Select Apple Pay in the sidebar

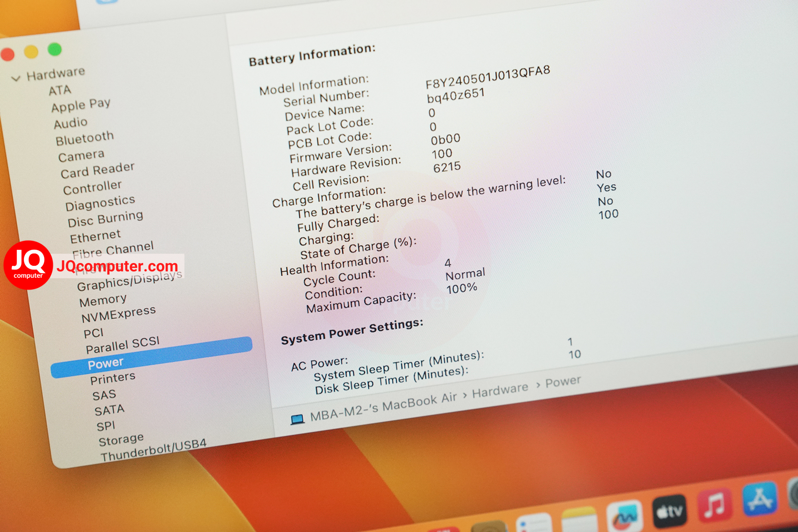[81, 105]
